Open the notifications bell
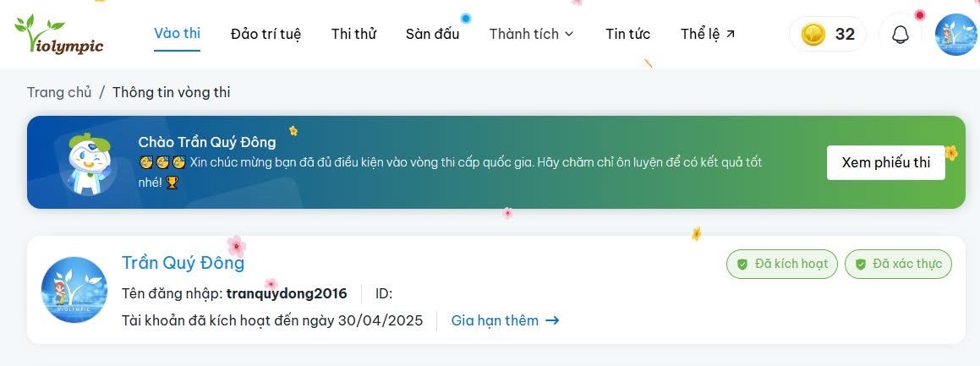The image size is (980, 366). coord(900,35)
